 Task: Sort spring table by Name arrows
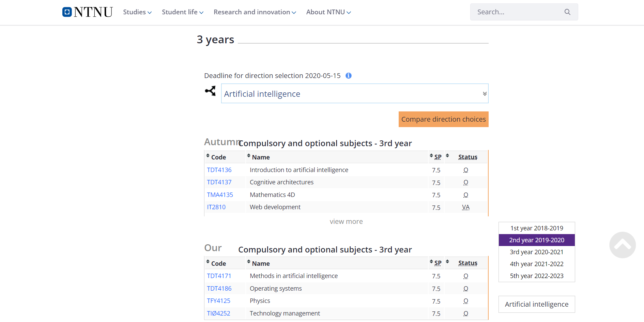(249, 262)
